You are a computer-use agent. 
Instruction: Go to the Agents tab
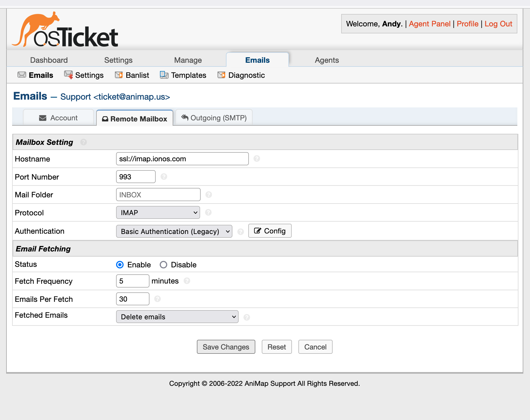tap(327, 60)
